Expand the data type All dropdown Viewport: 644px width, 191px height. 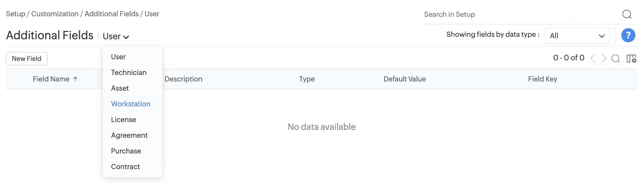coord(577,36)
